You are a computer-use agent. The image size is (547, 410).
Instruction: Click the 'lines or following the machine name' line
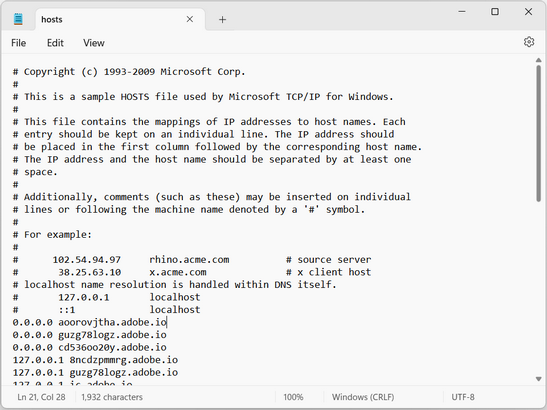pyautogui.click(x=189, y=210)
